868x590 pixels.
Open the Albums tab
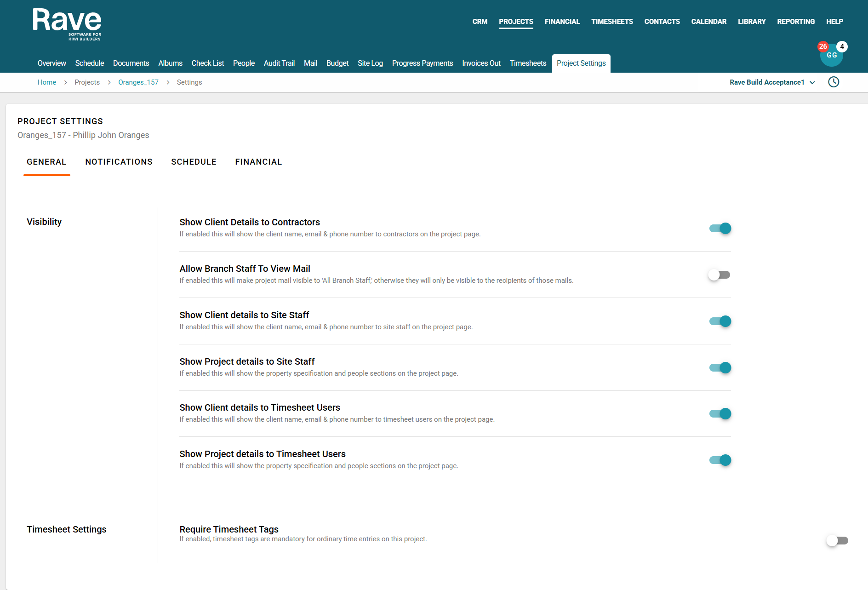pos(171,63)
